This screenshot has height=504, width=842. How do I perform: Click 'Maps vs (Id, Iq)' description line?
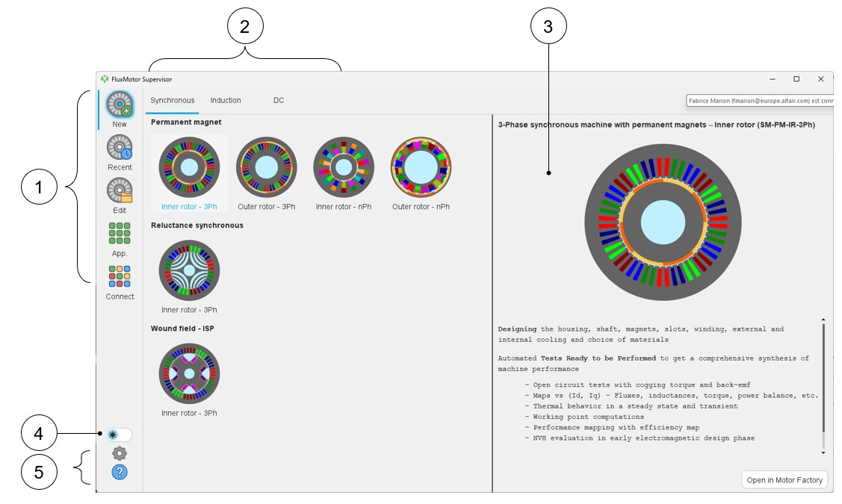coord(671,396)
